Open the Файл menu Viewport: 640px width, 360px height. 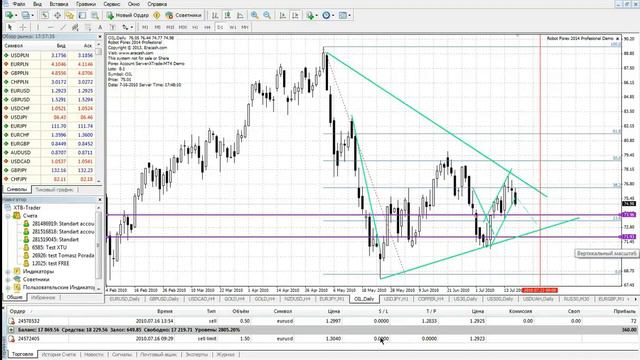click(18, 4)
